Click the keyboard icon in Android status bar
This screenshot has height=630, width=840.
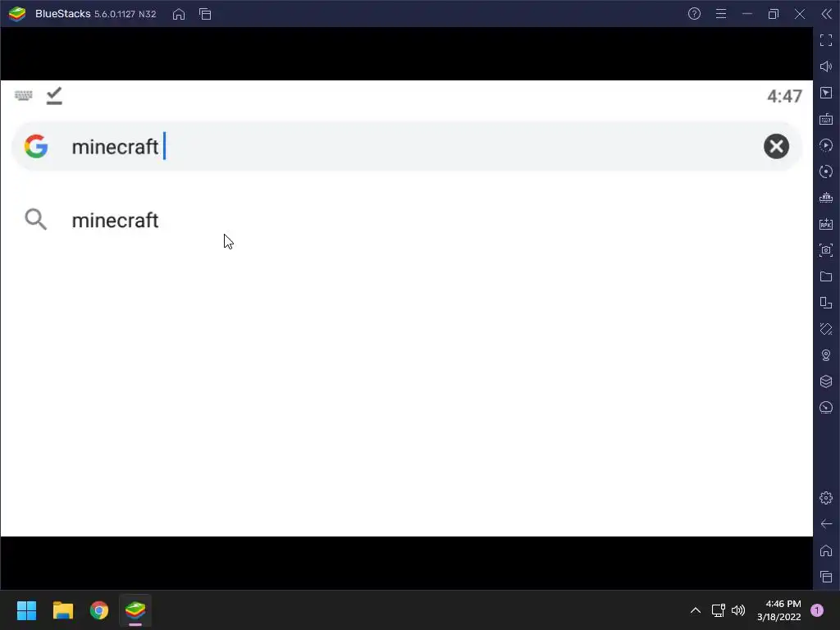tap(24, 95)
